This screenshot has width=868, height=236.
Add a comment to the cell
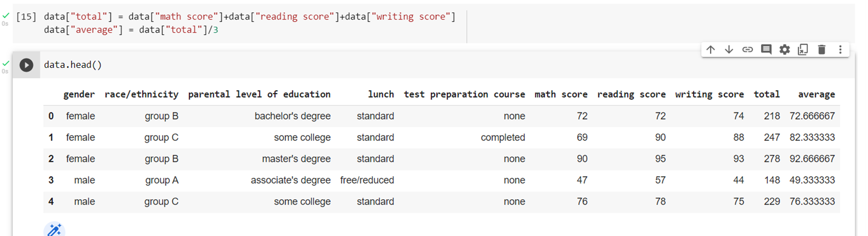pos(766,49)
